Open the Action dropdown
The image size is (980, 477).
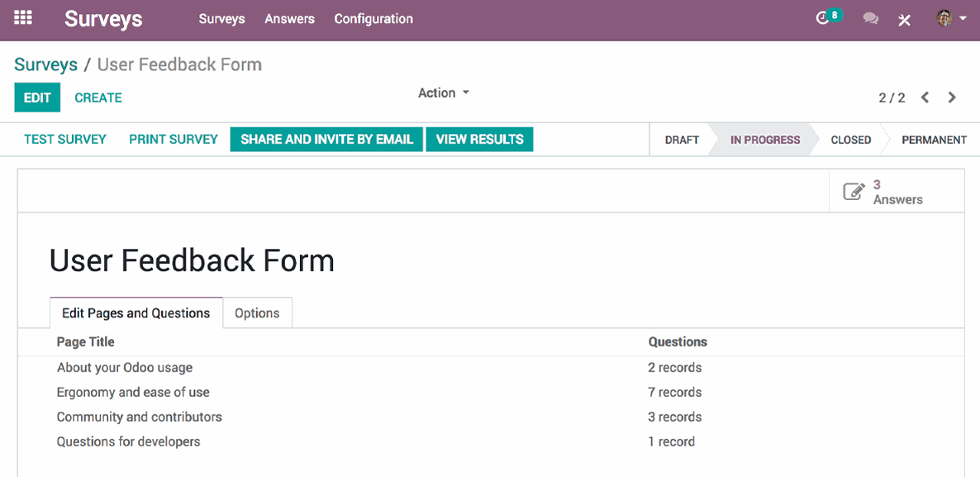(444, 93)
